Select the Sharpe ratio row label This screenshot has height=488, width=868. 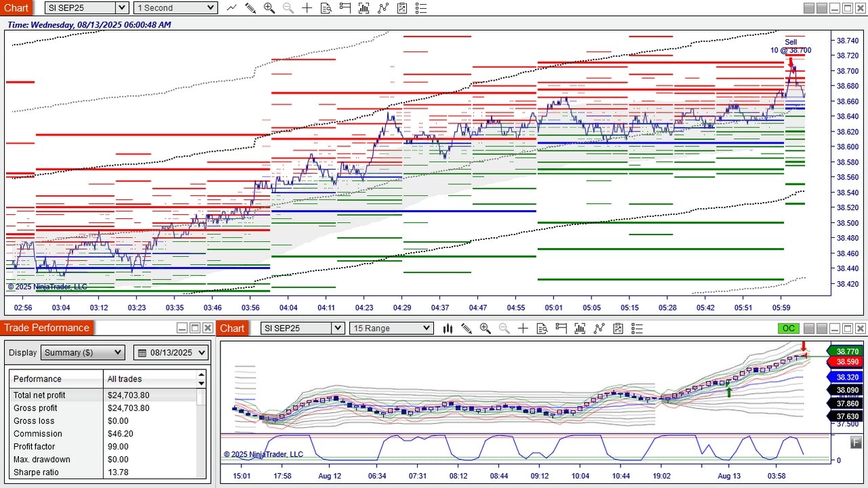[36, 472]
